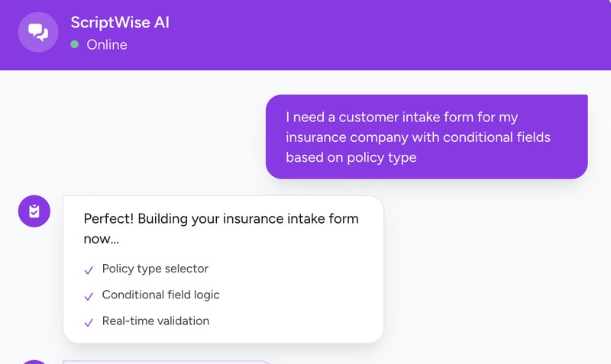Select the 'Real-time validation' list item text
The height and width of the screenshot is (364, 611).
[156, 321]
